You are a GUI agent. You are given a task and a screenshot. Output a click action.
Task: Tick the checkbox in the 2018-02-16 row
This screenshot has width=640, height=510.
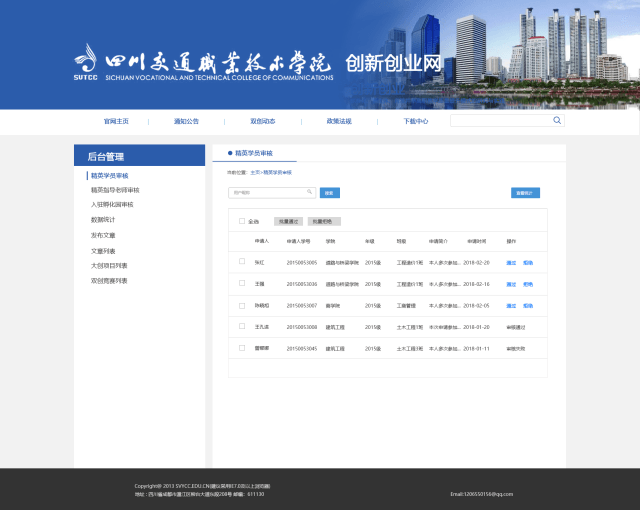click(x=241, y=284)
